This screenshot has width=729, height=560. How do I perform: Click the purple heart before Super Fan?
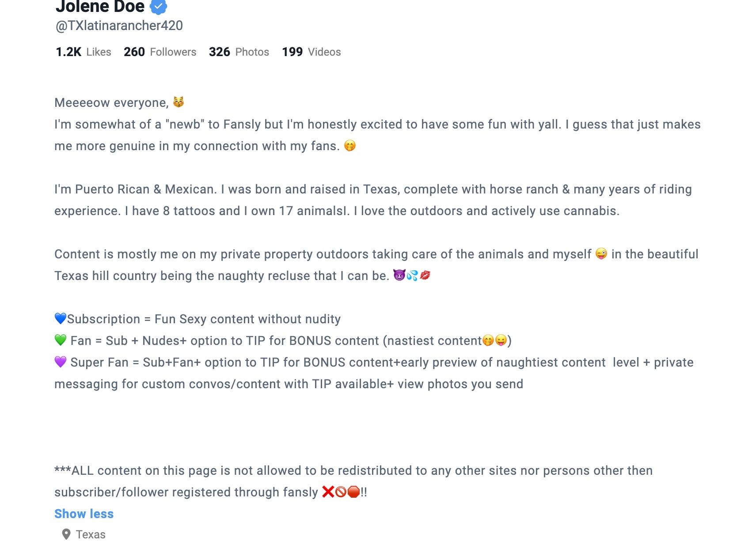61,361
